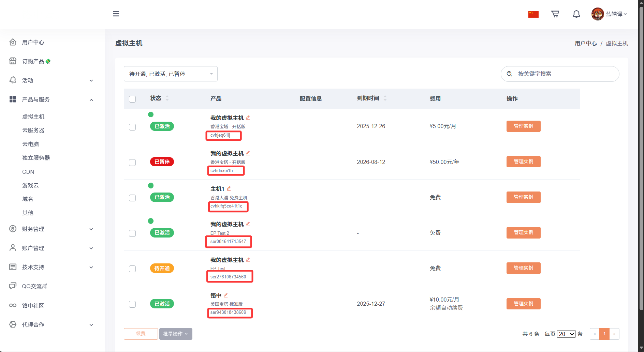Toggle the select-all checkbox in header
This screenshot has width=644, height=352.
tap(132, 99)
